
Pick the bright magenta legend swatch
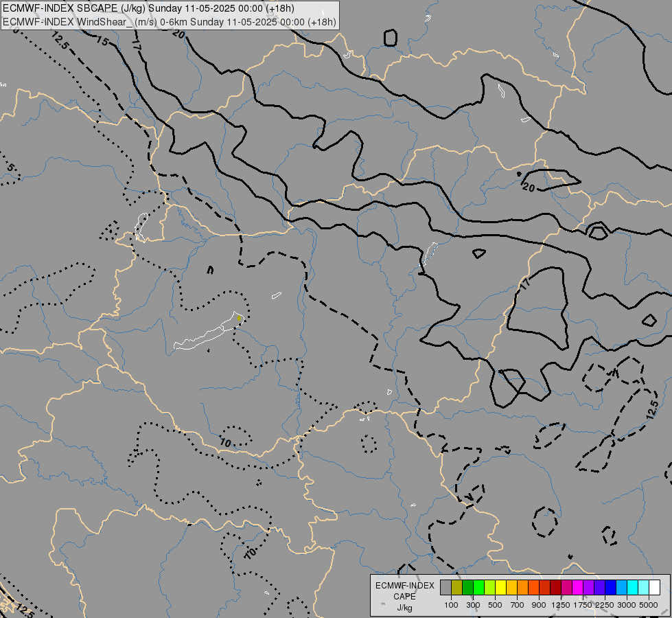click(x=578, y=587)
